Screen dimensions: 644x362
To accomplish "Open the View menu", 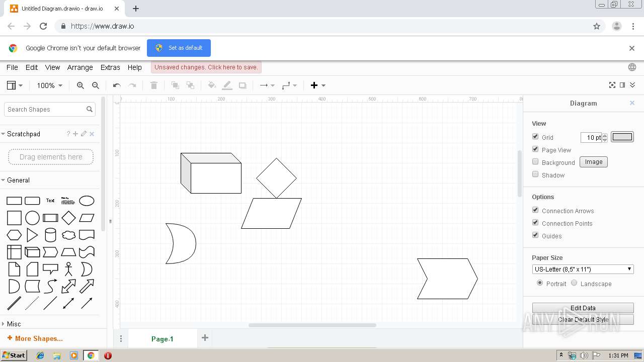I will click(52, 67).
